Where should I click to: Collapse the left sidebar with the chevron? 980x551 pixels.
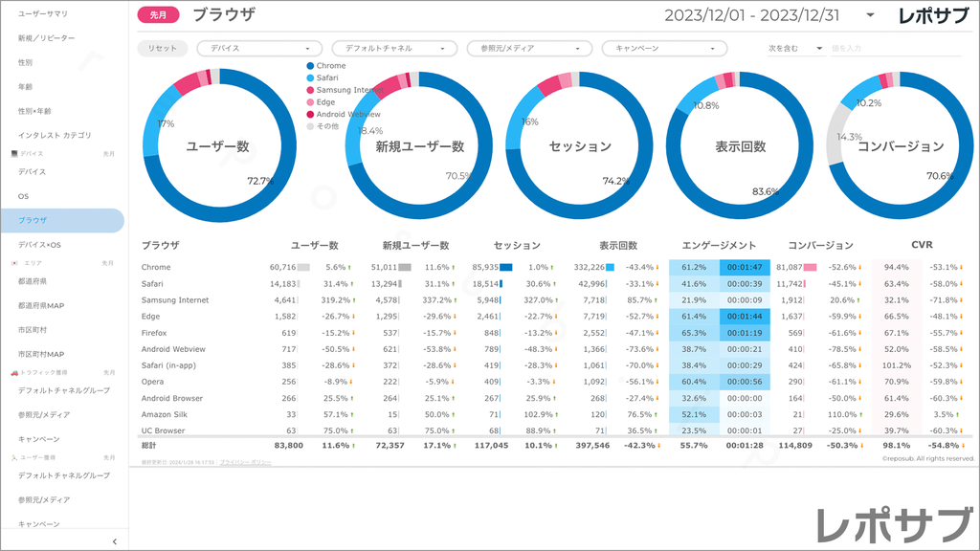(x=114, y=542)
